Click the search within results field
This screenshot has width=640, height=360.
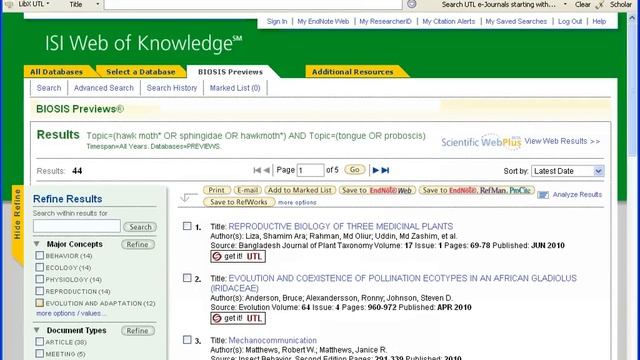[77, 226]
